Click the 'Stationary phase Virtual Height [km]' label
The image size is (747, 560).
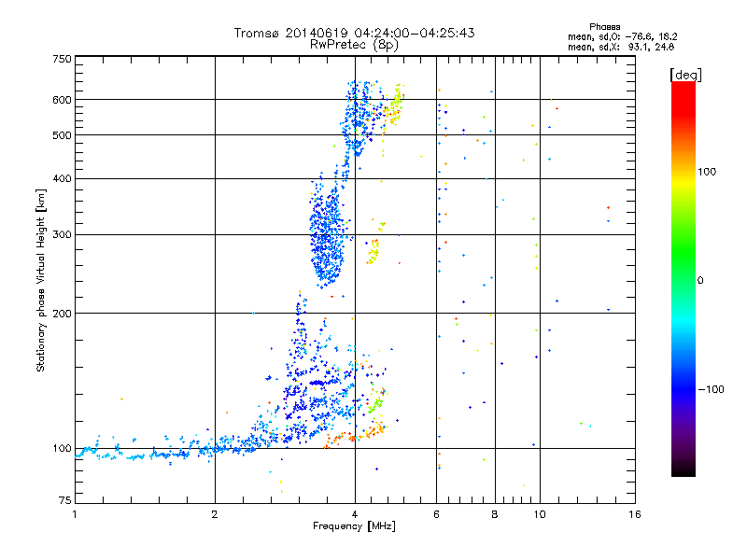pyautogui.click(x=41, y=281)
